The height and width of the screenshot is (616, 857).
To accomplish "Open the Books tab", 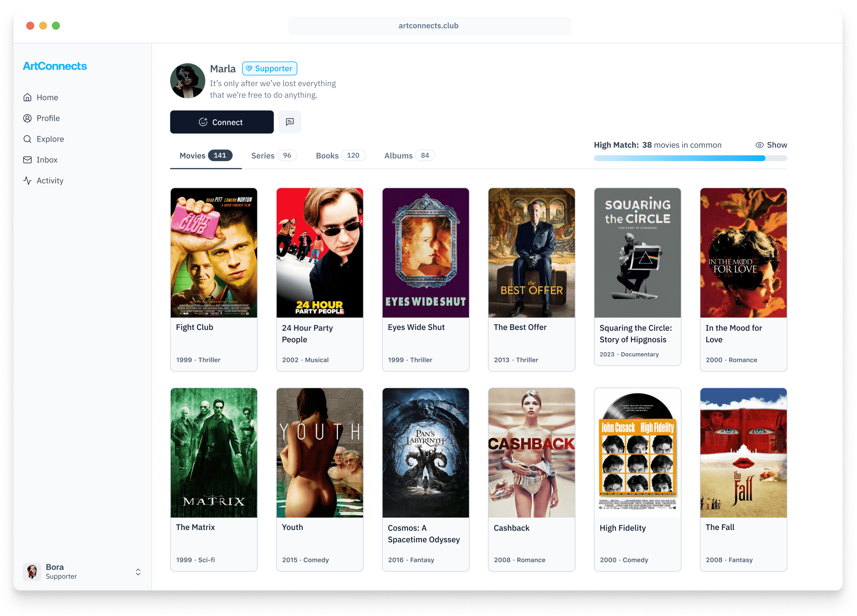I will (x=340, y=155).
